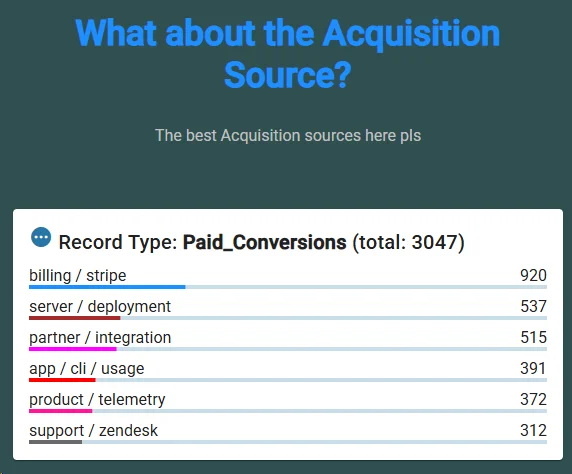Click the 'What about the Acquisition Source?' heading
Viewport: 572px width, 474px height.
[x=287, y=54]
